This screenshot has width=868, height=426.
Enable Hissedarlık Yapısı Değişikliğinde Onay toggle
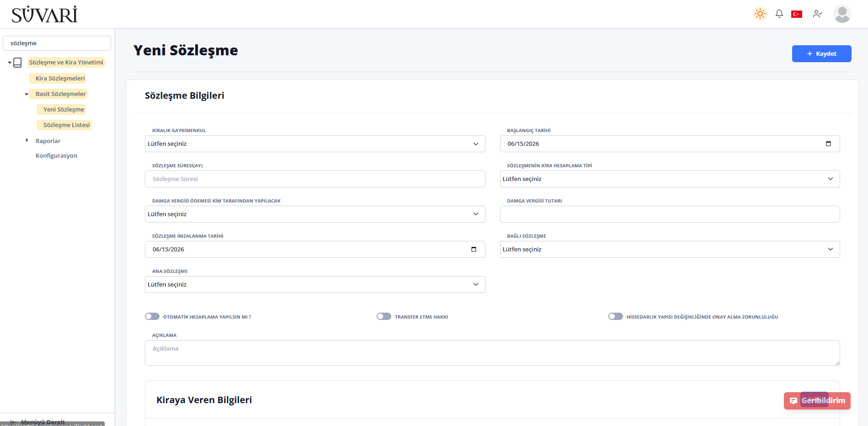(x=616, y=316)
